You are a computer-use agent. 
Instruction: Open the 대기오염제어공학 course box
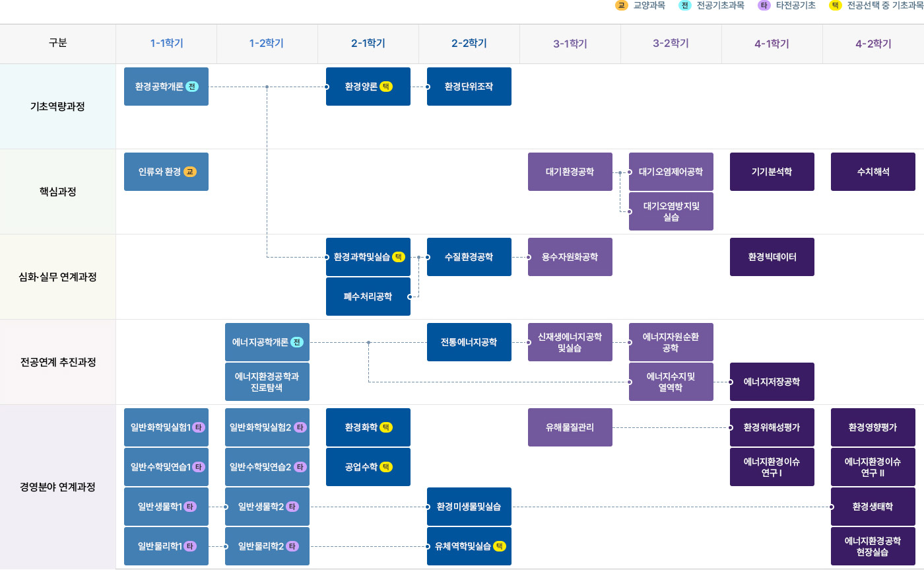coord(671,172)
